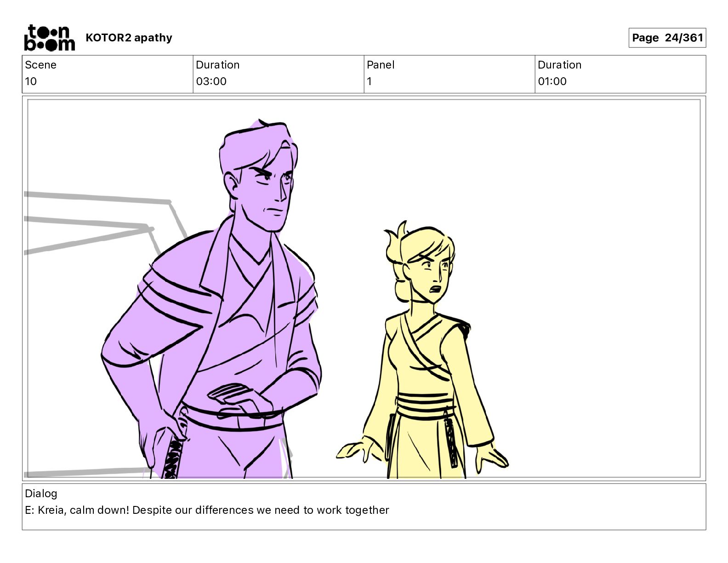Click the Toon Boom logo
This screenshot has height=563, width=728.
click(x=49, y=38)
